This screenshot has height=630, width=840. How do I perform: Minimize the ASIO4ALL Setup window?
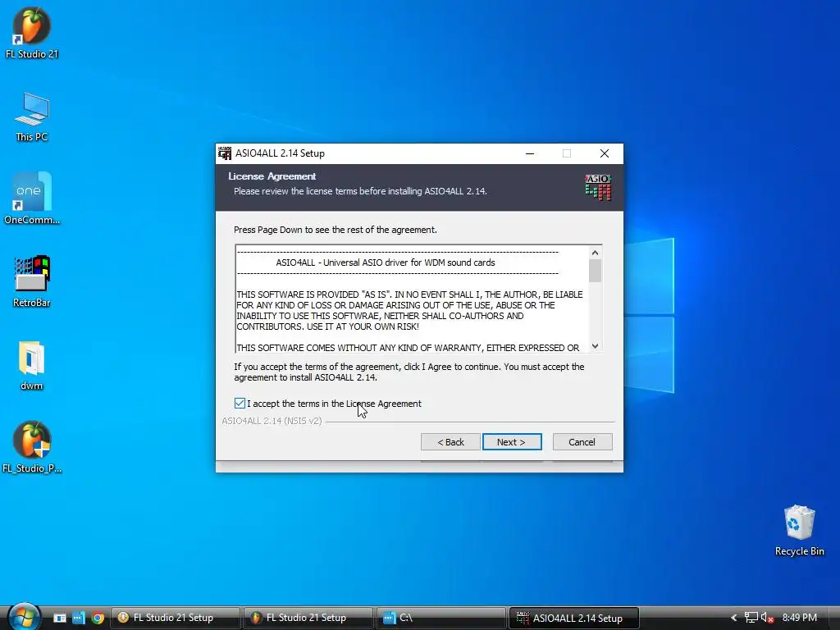[530, 153]
